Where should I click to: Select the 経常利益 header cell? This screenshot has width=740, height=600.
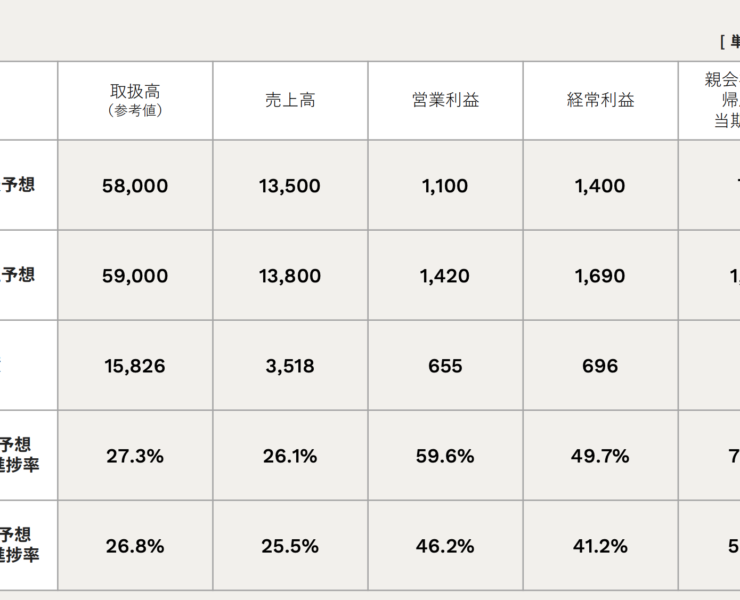click(x=601, y=100)
